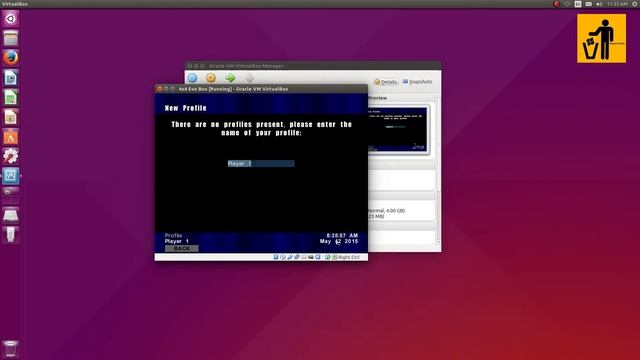Click the VM Preview thumbnail in Manager
This screenshot has width=640, height=360.
(x=398, y=129)
